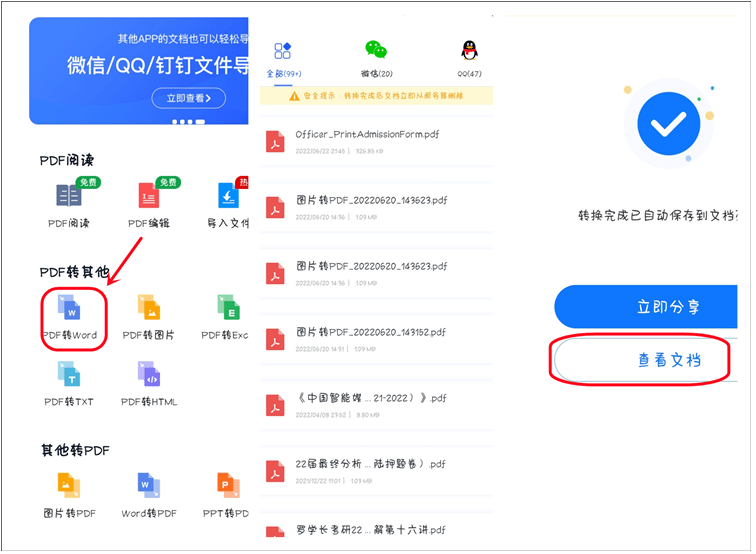Open the PDF阅读 reader icon

coord(69,196)
